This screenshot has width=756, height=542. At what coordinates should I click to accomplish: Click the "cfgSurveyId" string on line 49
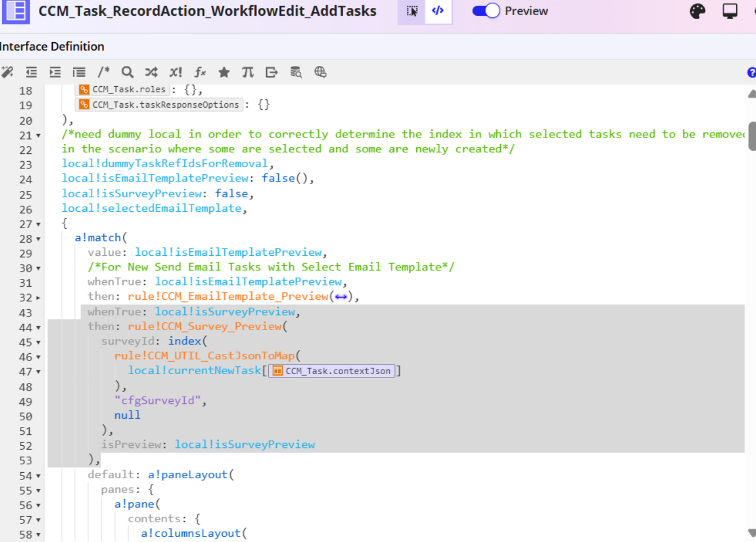pos(158,400)
